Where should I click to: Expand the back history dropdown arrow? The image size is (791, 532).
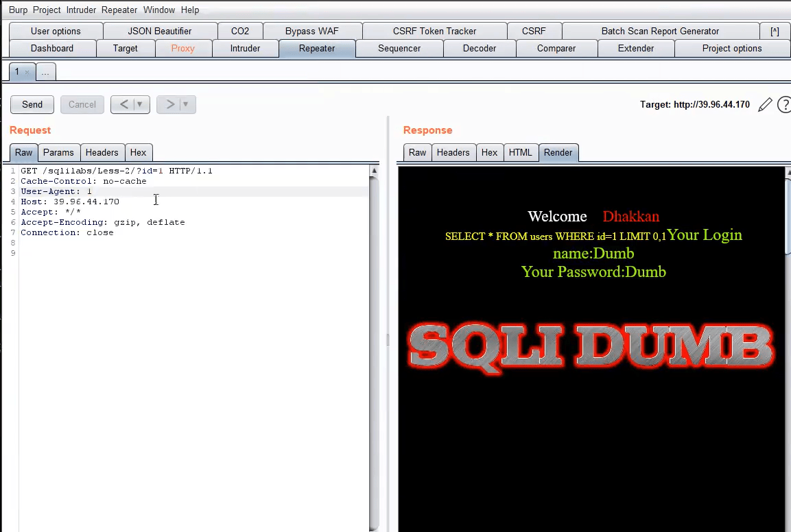click(x=140, y=104)
